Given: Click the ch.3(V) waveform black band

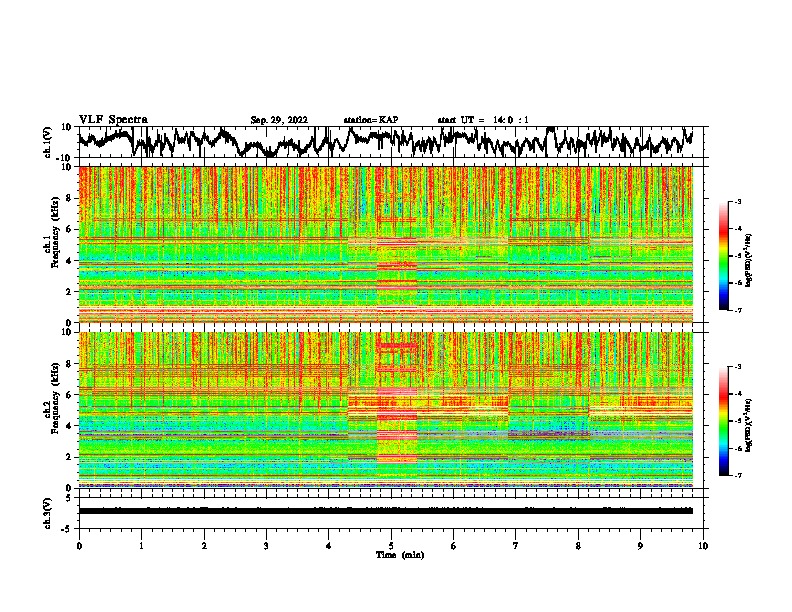Looking at the screenshot, I should pyautogui.click(x=386, y=511).
